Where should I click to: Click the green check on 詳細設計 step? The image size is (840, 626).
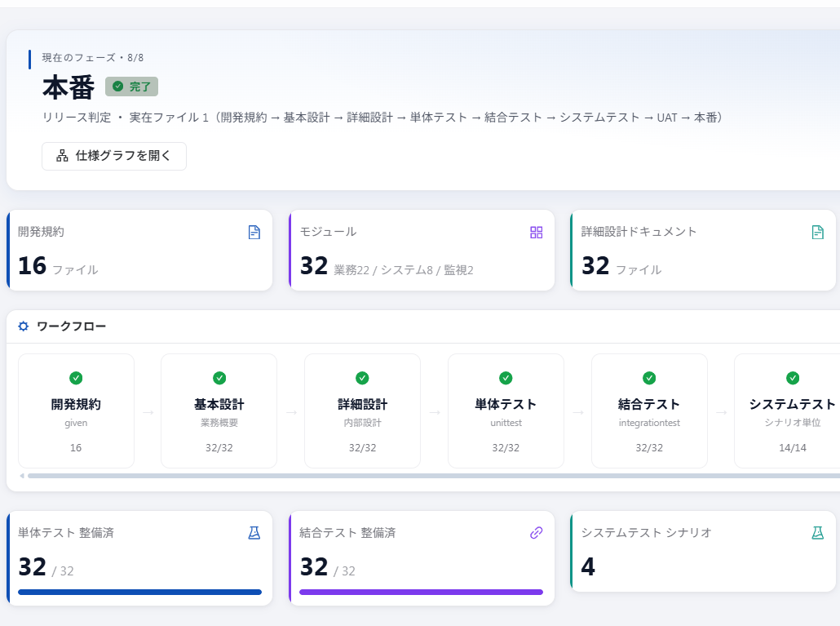(x=363, y=378)
